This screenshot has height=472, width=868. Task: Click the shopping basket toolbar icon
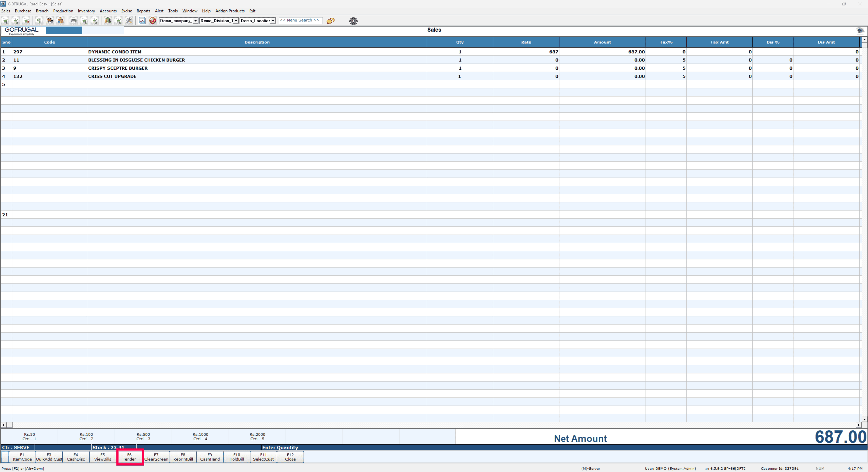click(x=50, y=21)
